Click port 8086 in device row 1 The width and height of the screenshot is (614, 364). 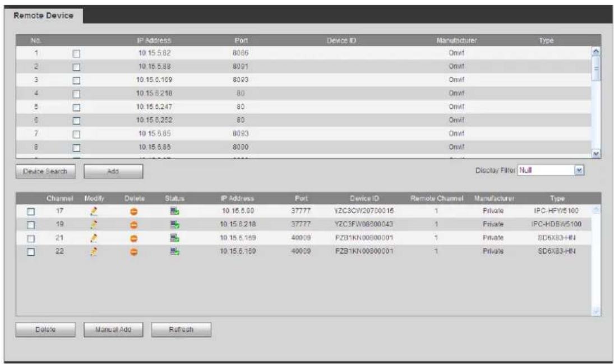[241, 53]
